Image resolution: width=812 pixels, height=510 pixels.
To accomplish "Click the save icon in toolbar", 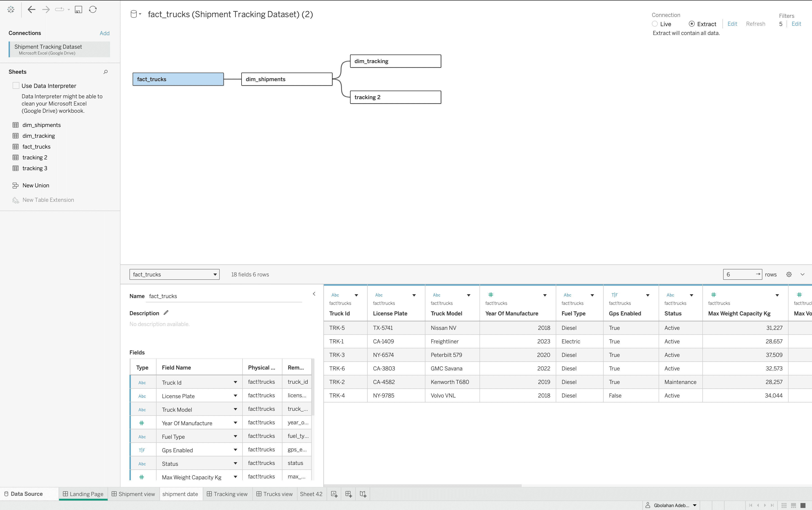I will (x=78, y=9).
